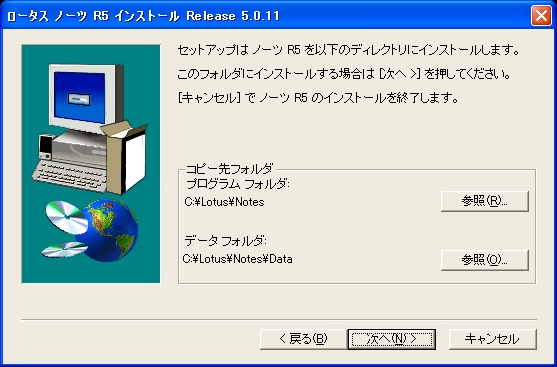
Task: Go back with the < 戻る(B) button
Action: pos(303,339)
